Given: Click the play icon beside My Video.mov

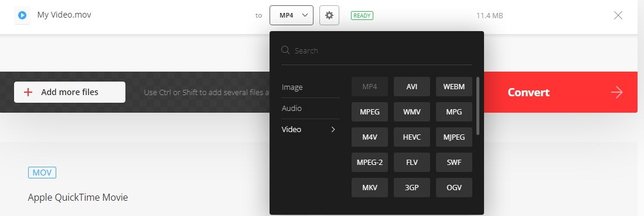Looking at the screenshot, I should pos(22,15).
